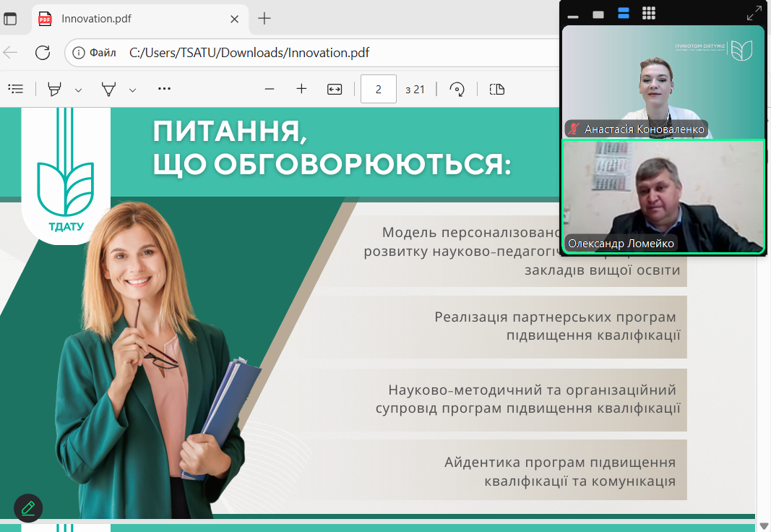
Task: Click the slide heading ПИТАННЯ, ЩО ОБГОВОРЮЮТЬСЯ
Action: (x=332, y=147)
